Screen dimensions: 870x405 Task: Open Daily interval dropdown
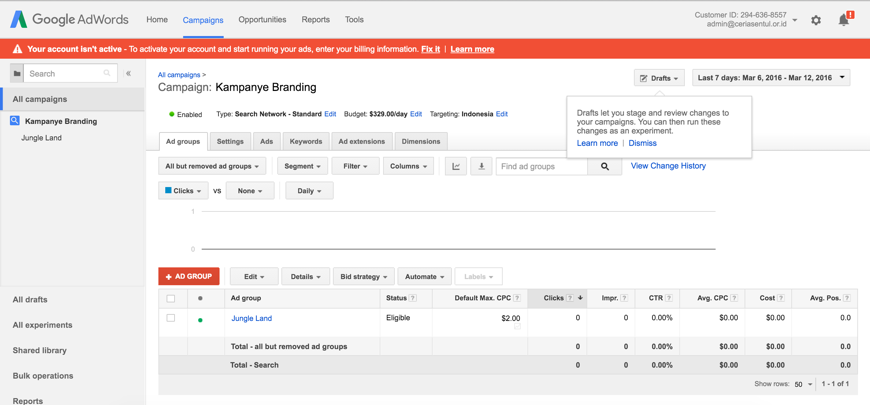pos(310,190)
